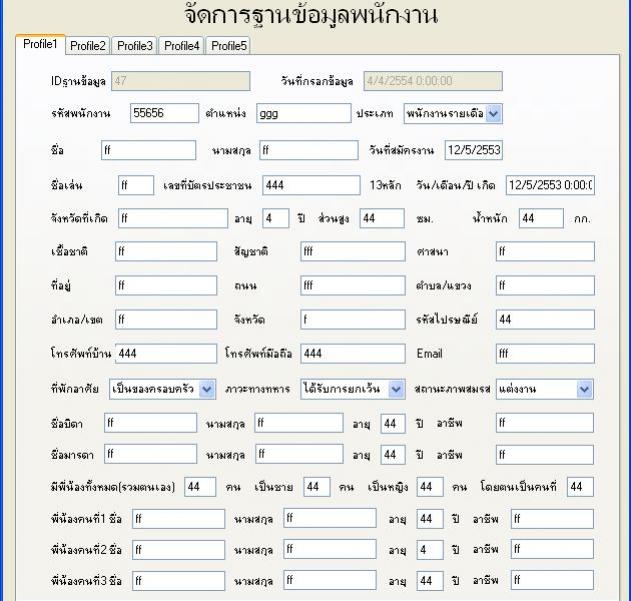Screen dimensions: 631x601
Task: Click the เลขที่บัตรประชาชน ID card field
Action: pyautogui.click(x=311, y=185)
